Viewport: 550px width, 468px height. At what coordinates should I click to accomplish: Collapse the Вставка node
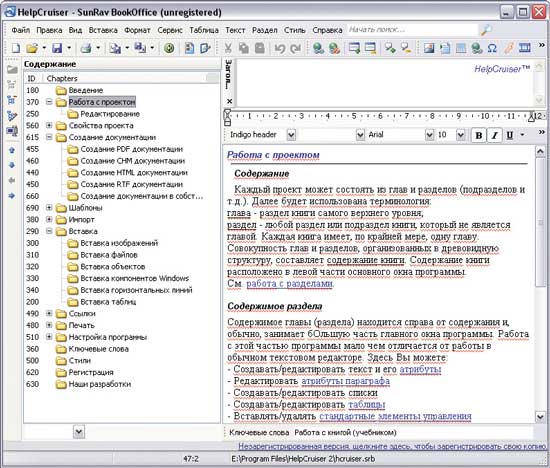coord(49,231)
